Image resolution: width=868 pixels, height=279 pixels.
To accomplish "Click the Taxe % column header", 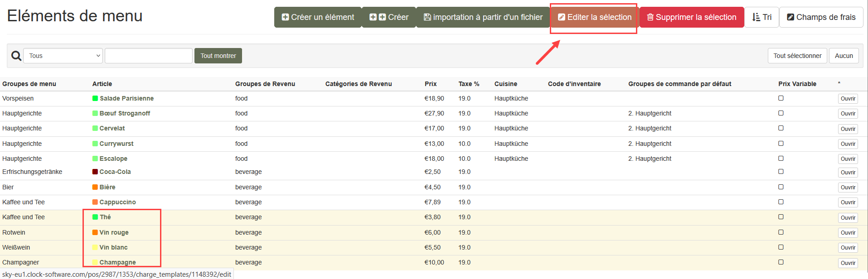I will (469, 84).
